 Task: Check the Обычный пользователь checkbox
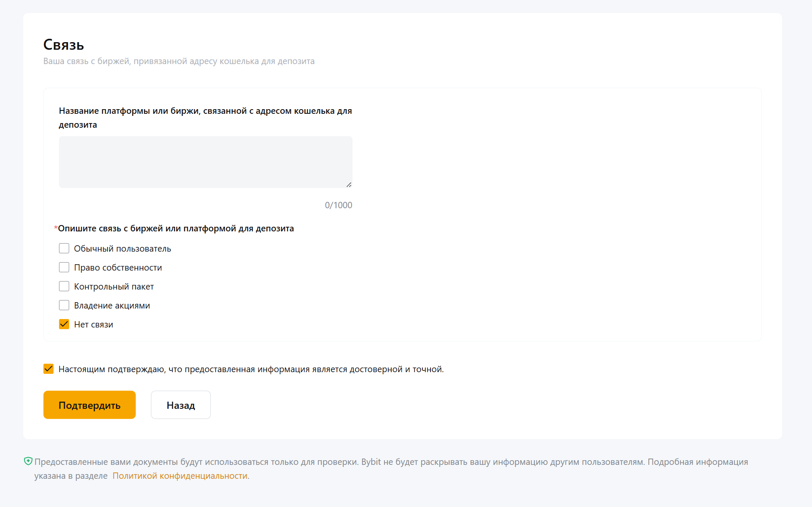click(x=64, y=248)
